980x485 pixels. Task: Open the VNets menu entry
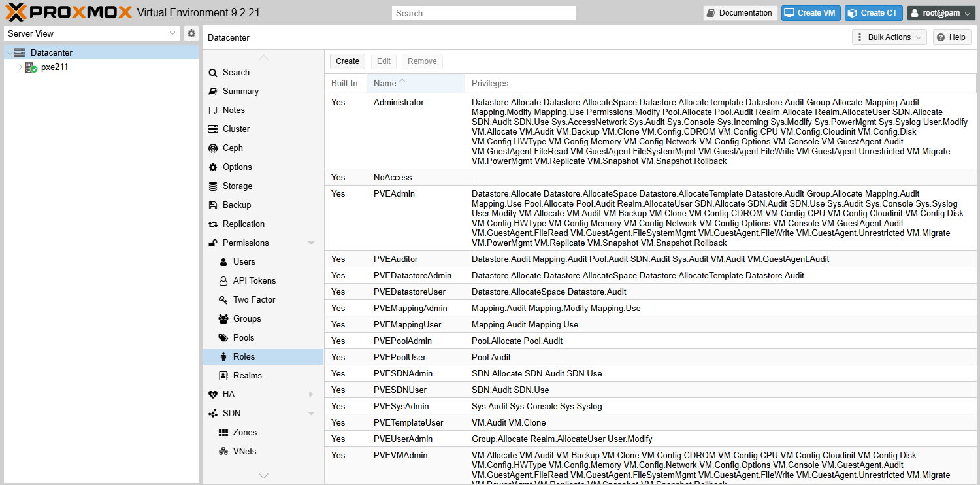263,451
